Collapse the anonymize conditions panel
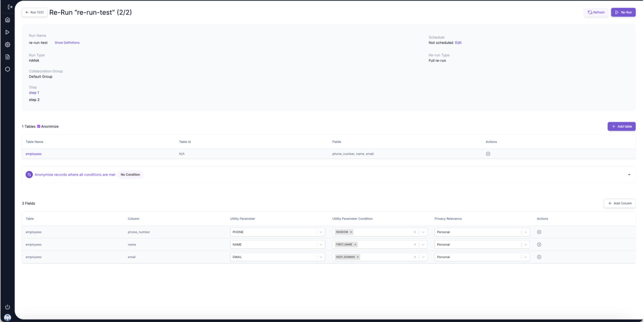Image resolution: width=644 pixels, height=322 pixels. pyautogui.click(x=629, y=175)
